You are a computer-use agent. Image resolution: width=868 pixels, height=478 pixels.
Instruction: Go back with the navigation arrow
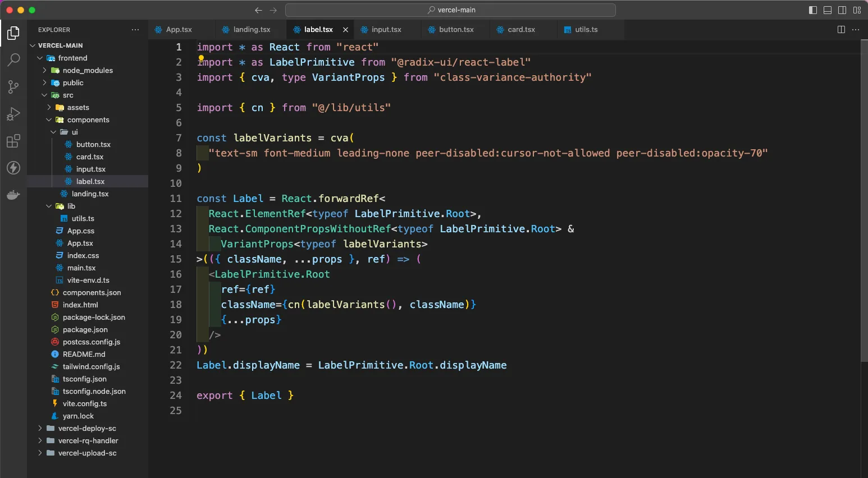258,10
